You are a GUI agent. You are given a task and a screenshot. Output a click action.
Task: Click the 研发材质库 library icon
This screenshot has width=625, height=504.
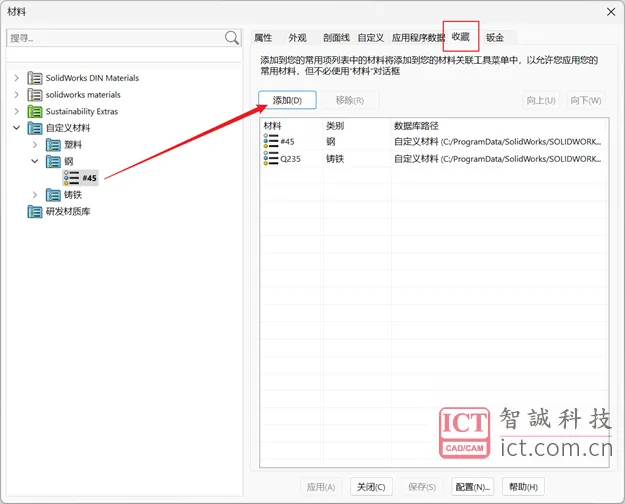pyautogui.click(x=35, y=211)
